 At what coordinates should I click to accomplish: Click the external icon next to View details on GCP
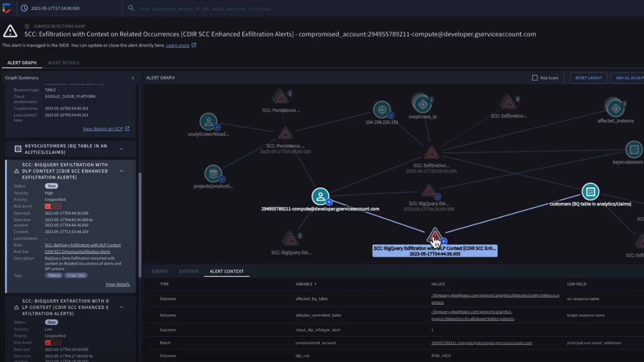(x=127, y=129)
